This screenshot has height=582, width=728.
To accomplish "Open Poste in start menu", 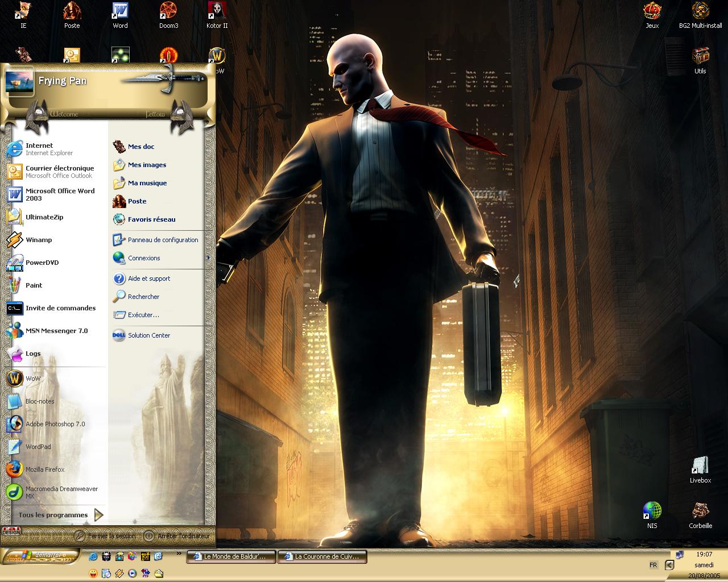I will pyautogui.click(x=157, y=201).
